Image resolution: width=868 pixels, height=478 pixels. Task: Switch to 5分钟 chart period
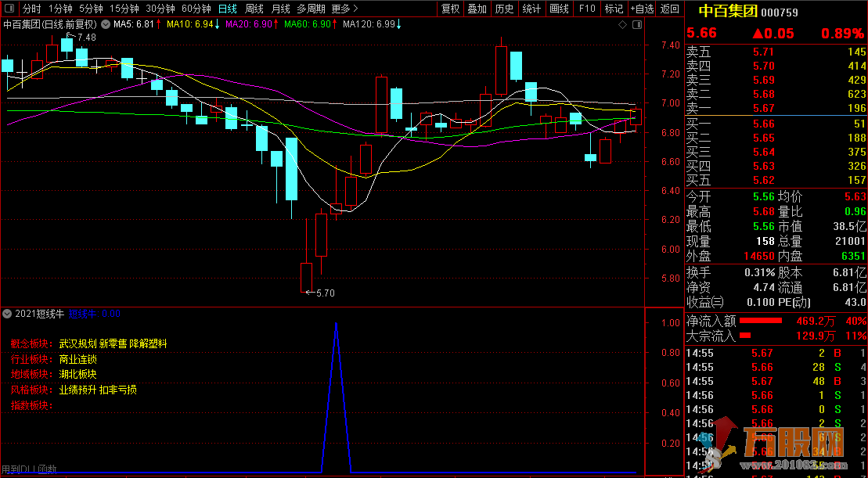click(91, 9)
